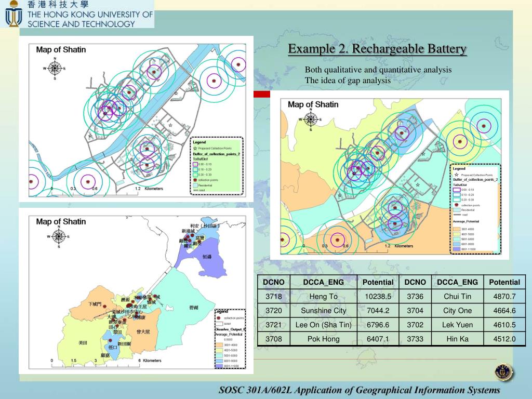Click table cell '4664.6'

504,311
